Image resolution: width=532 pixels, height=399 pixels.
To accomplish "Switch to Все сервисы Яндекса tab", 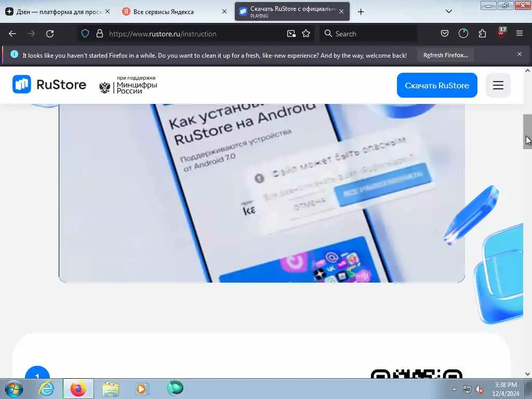I will [175, 11].
